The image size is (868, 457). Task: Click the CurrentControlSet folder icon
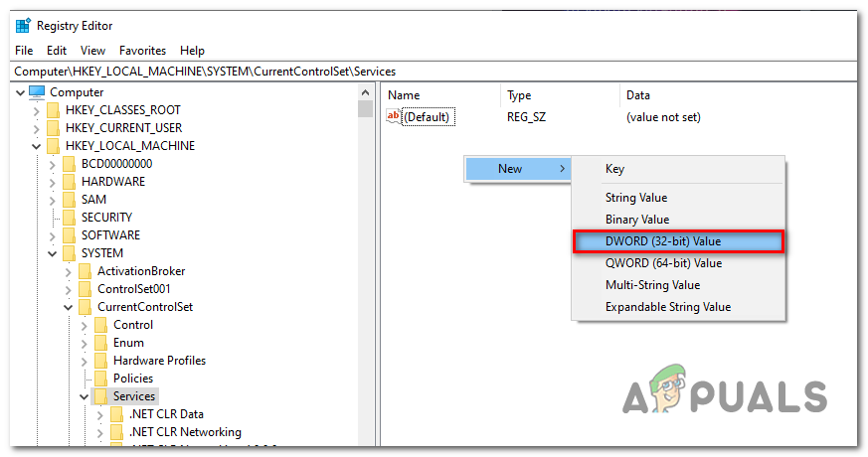pos(86,307)
